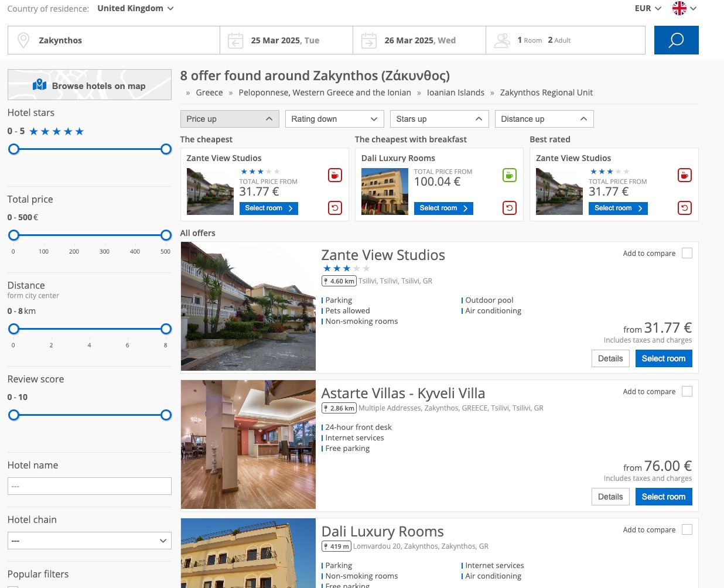This screenshot has height=588, width=724.
Task: Open the room and adult selector
Action: (x=566, y=40)
